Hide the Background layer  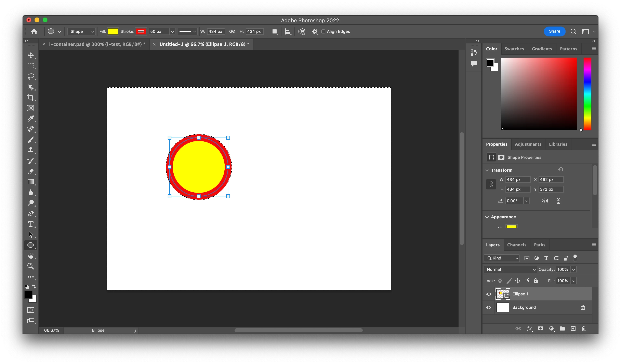pos(489,307)
